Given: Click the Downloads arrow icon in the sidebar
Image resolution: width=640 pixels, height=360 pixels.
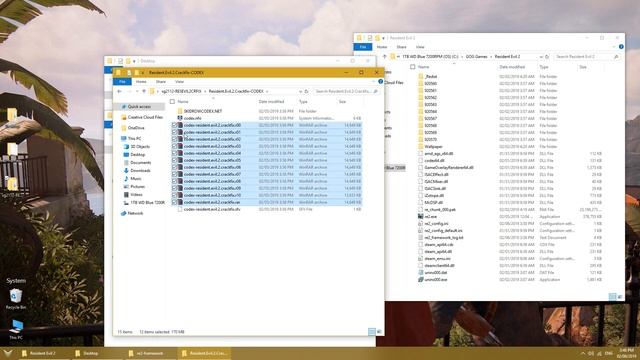Looking at the screenshot, I should [126, 171].
